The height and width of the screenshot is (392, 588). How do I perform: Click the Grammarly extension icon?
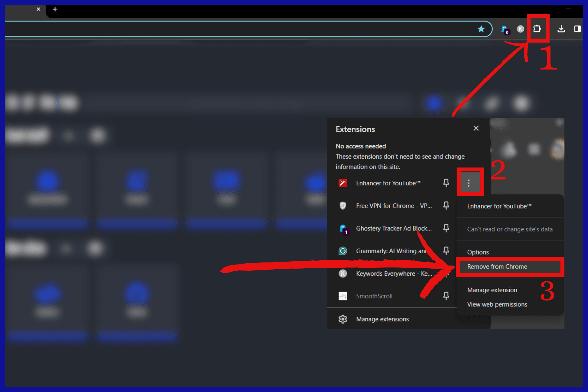tap(343, 251)
